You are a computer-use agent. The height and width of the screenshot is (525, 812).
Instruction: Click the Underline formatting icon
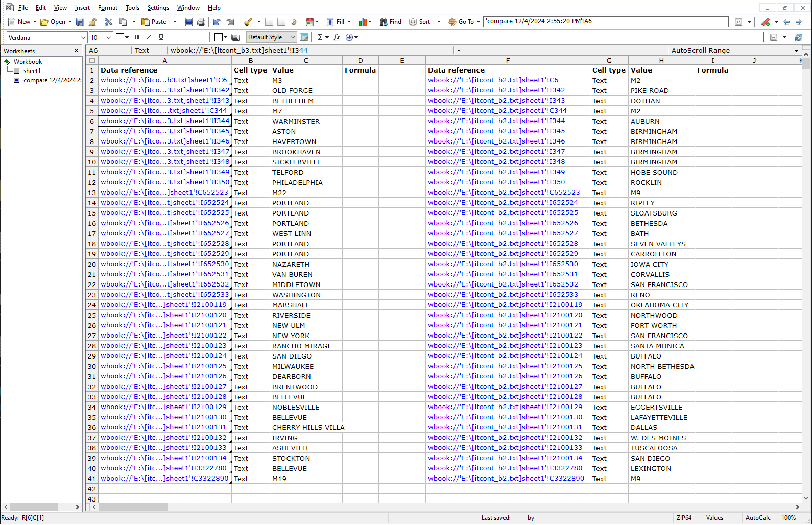pos(161,37)
